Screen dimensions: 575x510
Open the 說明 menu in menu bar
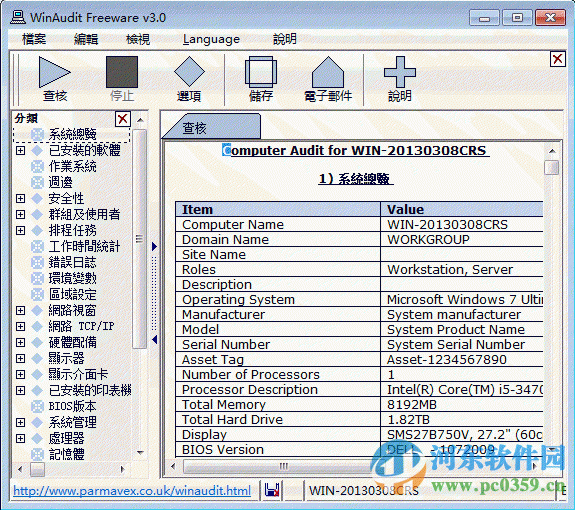click(x=285, y=39)
